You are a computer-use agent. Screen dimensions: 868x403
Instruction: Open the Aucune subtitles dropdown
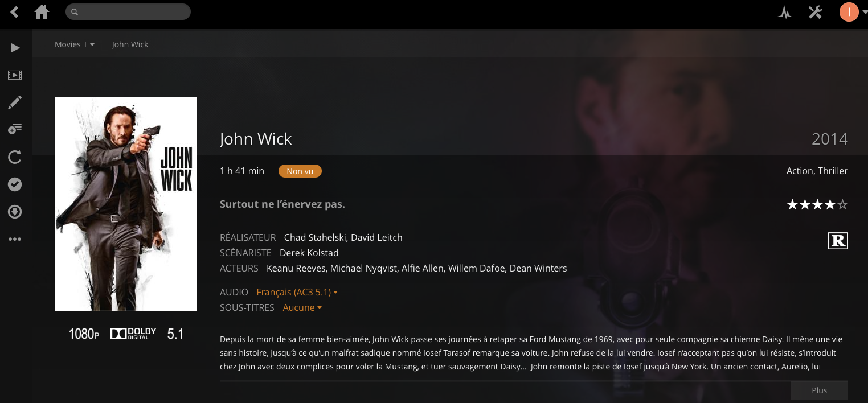302,307
